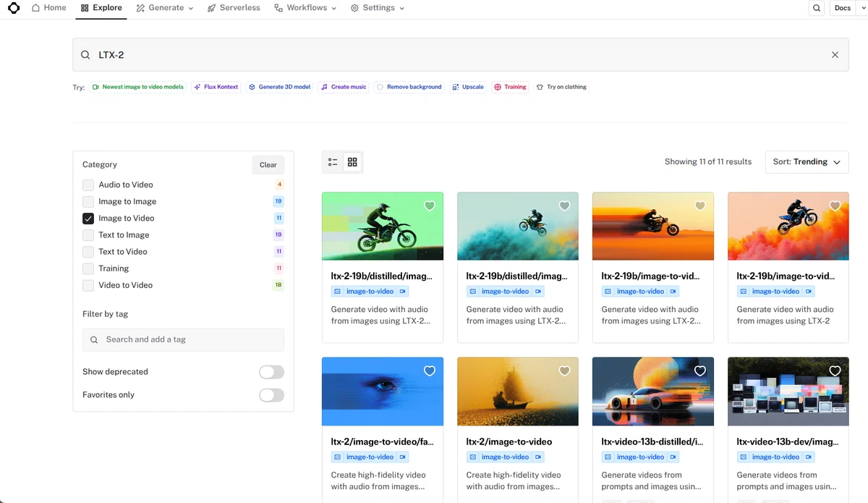868x503 pixels.
Task: Focus Search and add a tag field
Action: pyautogui.click(x=183, y=339)
